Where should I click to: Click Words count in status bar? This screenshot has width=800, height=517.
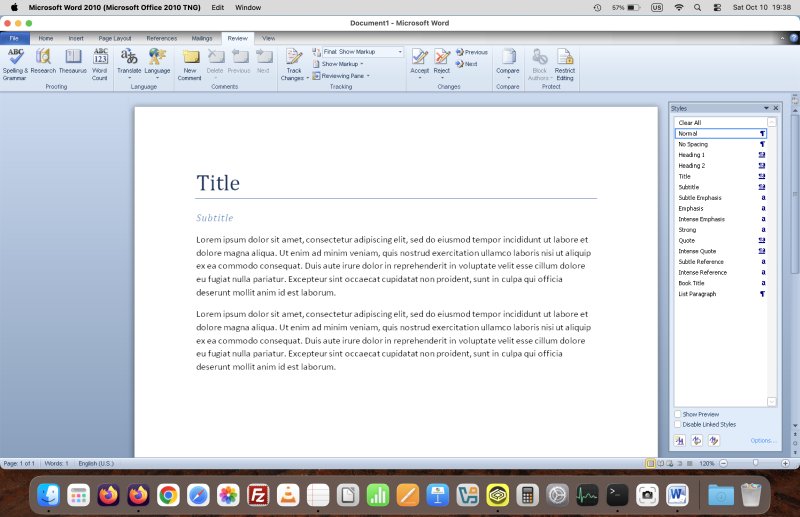click(57, 463)
